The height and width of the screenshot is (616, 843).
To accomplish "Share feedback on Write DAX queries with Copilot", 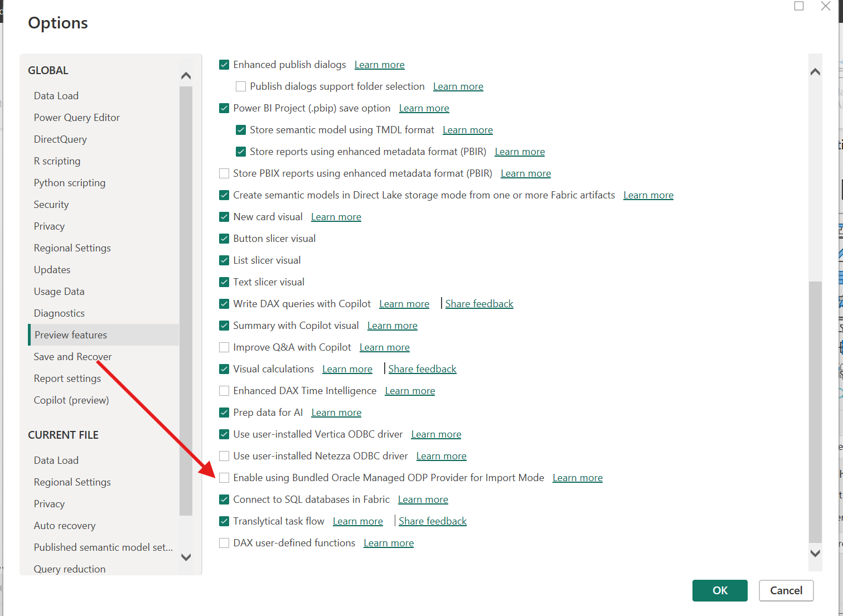I will (x=479, y=303).
